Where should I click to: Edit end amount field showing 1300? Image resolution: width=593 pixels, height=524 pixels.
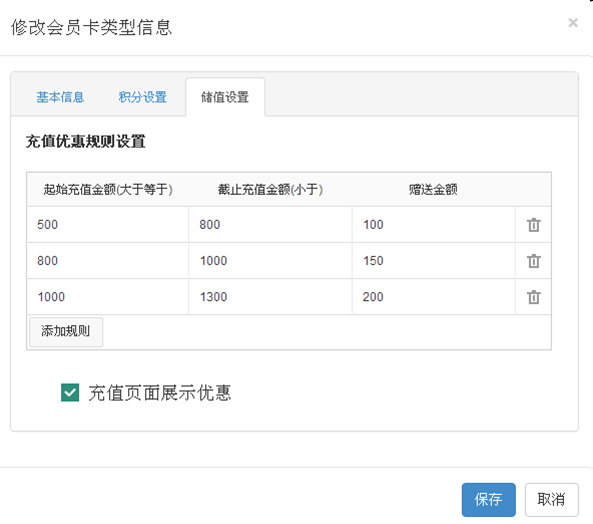tap(270, 297)
